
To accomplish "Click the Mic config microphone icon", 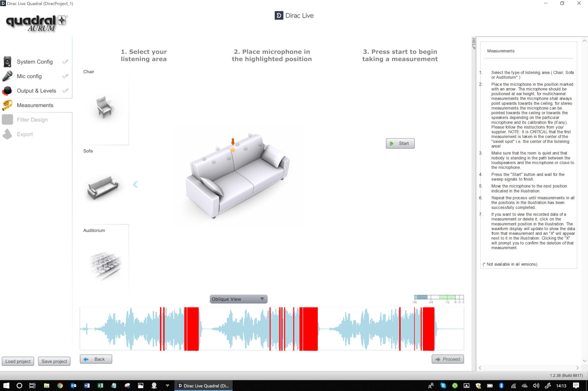I will click(7, 76).
